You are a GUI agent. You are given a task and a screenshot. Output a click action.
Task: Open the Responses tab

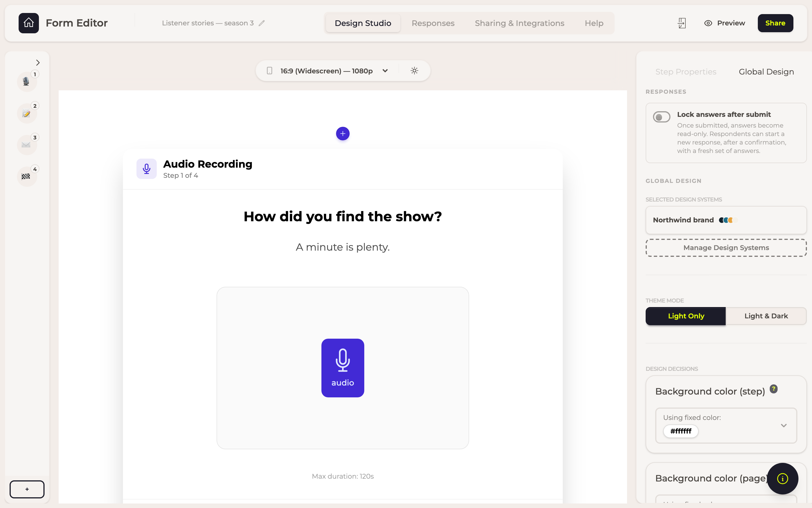[433, 23]
